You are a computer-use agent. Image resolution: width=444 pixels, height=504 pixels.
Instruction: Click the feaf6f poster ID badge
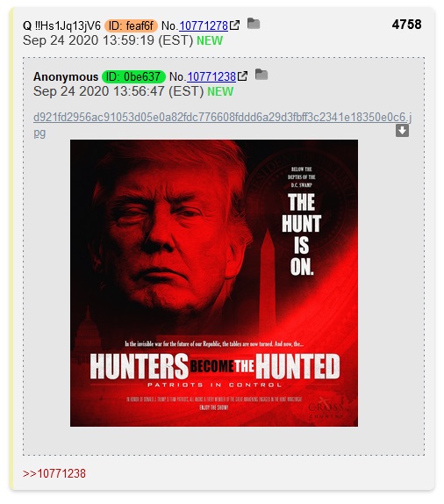click(x=131, y=25)
